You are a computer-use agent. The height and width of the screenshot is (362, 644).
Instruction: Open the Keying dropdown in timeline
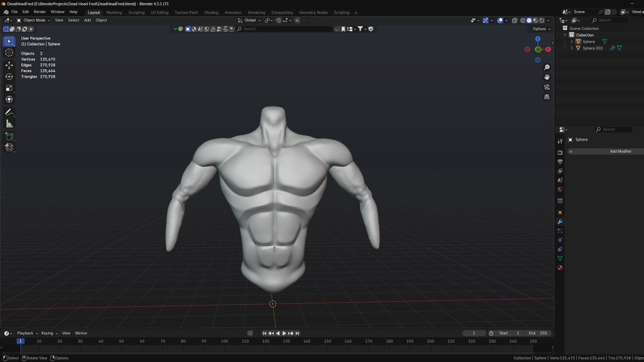(x=49, y=333)
